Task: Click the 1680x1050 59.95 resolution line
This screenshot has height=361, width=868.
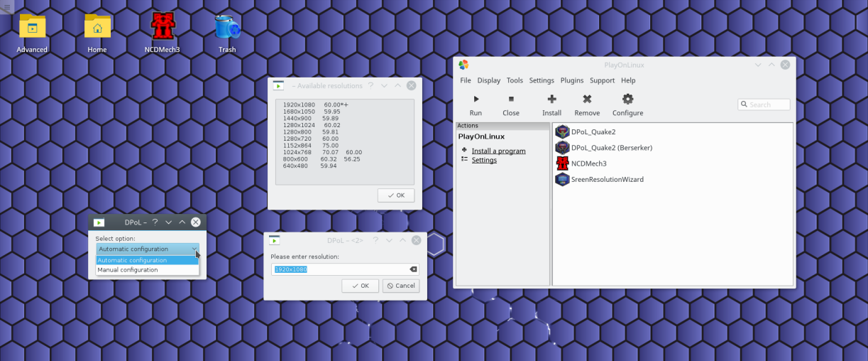Action: click(x=312, y=112)
